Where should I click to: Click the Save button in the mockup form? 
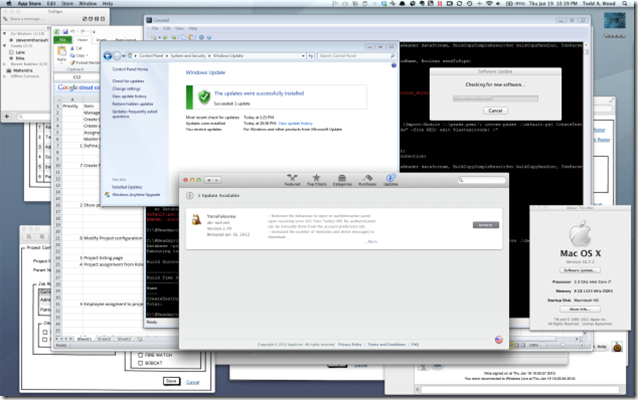[171, 381]
